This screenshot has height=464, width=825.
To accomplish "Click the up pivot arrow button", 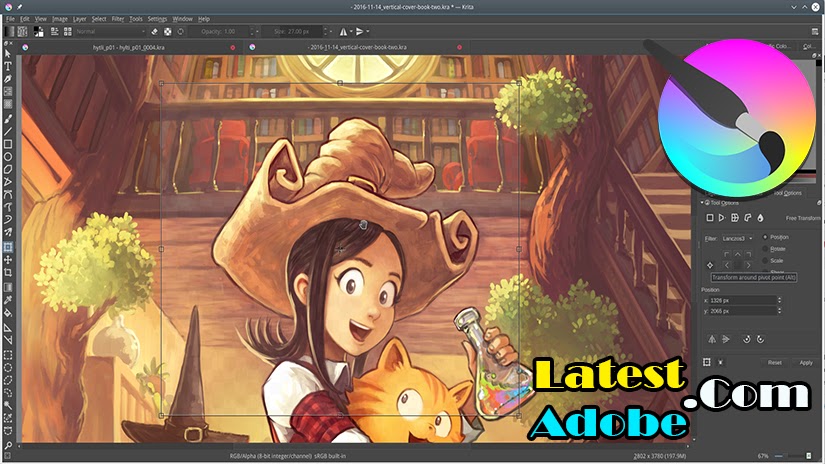I will click(x=738, y=255).
